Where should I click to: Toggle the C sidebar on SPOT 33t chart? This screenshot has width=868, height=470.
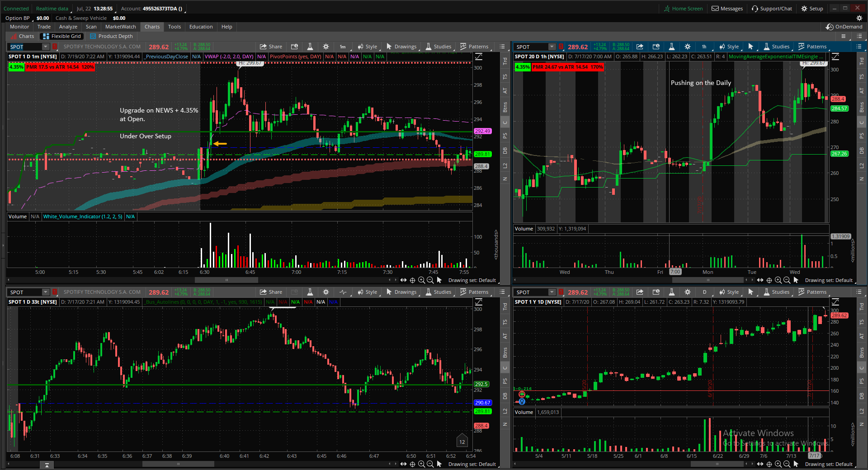click(505, 367)
